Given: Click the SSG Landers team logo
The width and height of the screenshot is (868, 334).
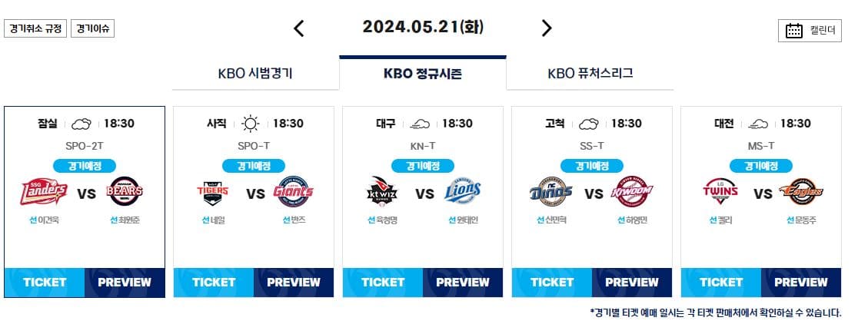Looking at the screenshot, I should point(45,192).
